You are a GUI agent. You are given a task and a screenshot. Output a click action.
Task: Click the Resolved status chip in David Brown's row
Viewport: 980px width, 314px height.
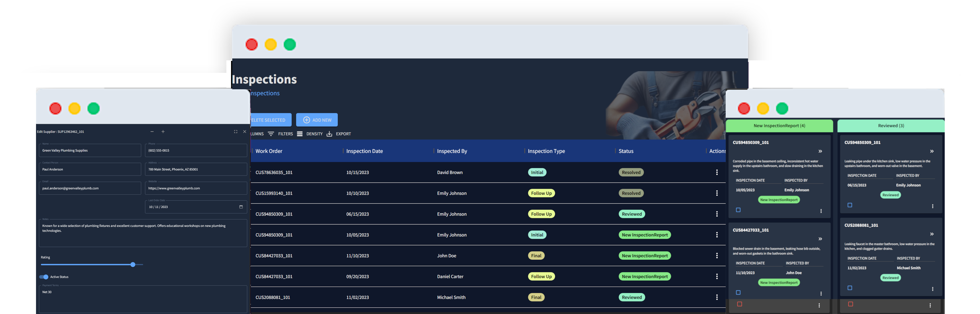(631, 172)
